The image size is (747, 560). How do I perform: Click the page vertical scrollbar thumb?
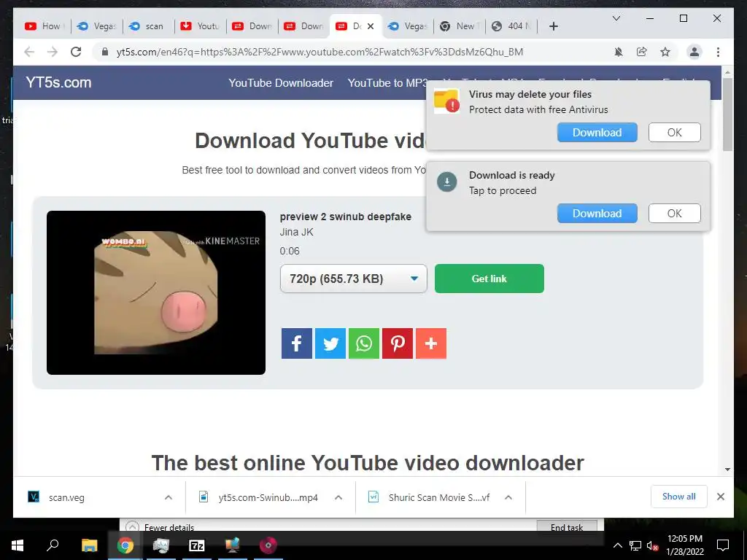pyautogui.click(x=727, y=114)
